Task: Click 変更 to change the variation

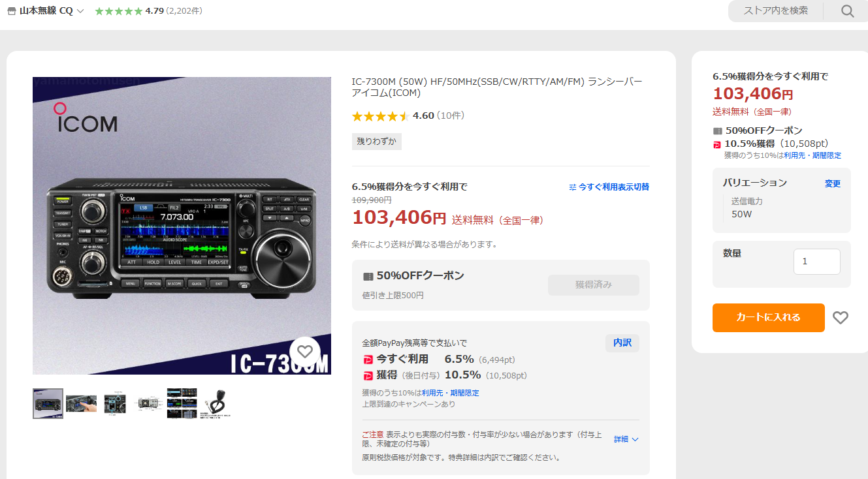Action: pyautogui.click(x=833, y=184)
